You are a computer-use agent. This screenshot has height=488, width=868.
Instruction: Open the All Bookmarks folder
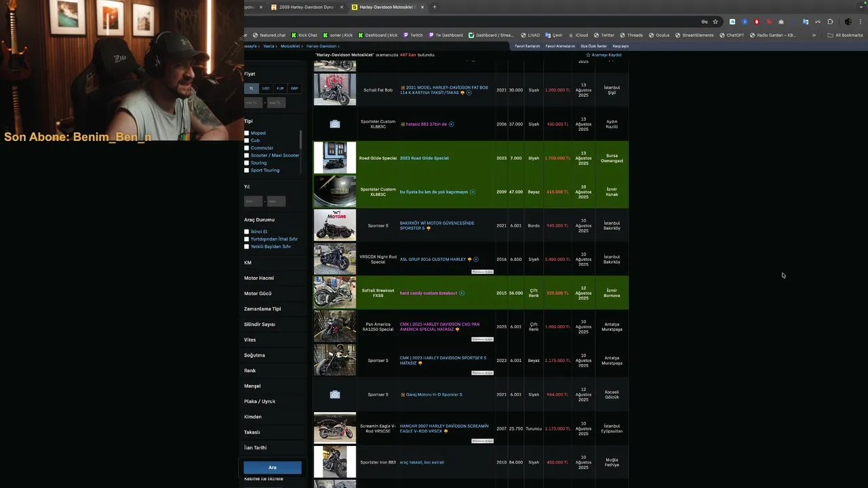click(845, 35)
